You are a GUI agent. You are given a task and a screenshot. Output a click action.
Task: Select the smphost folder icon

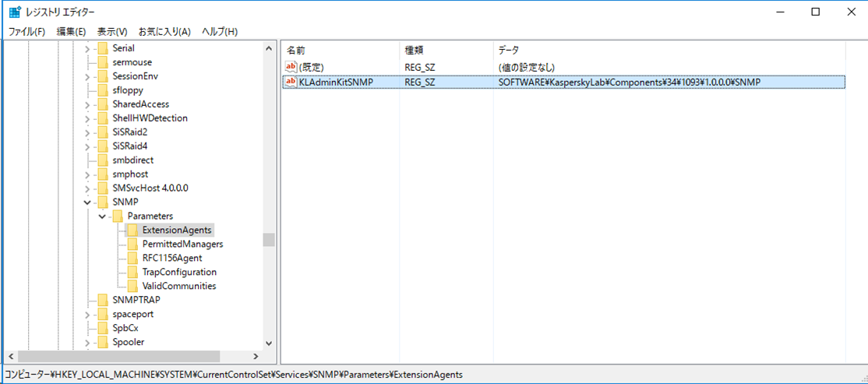point(102,174)
